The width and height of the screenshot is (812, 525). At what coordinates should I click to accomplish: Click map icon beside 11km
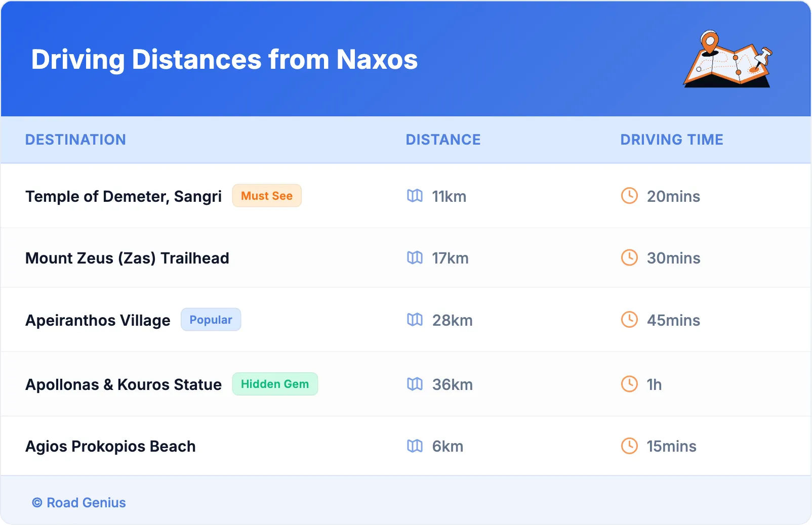(415, 196)
